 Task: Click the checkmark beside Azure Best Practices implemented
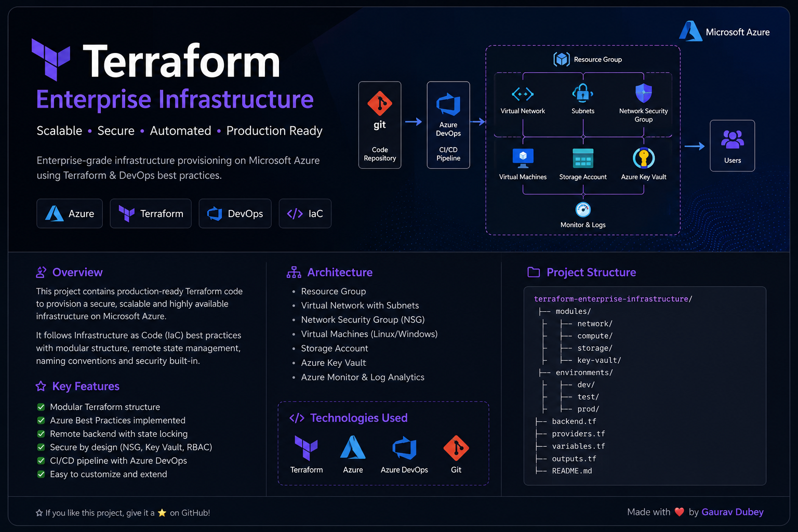pos(41,420)
